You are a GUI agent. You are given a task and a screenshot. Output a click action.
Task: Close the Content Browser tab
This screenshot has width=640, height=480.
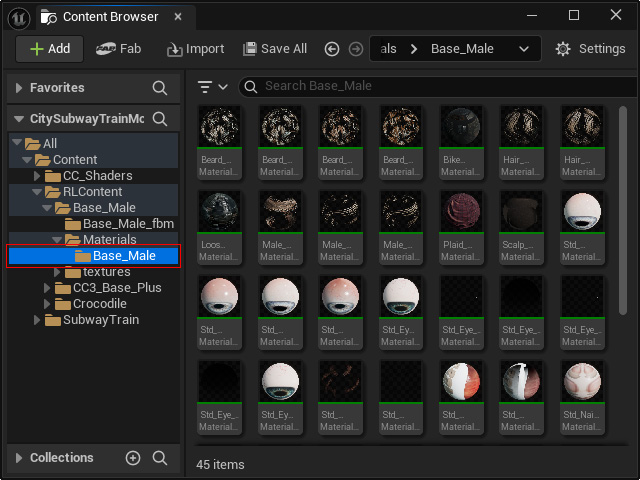tap(178, 17)
